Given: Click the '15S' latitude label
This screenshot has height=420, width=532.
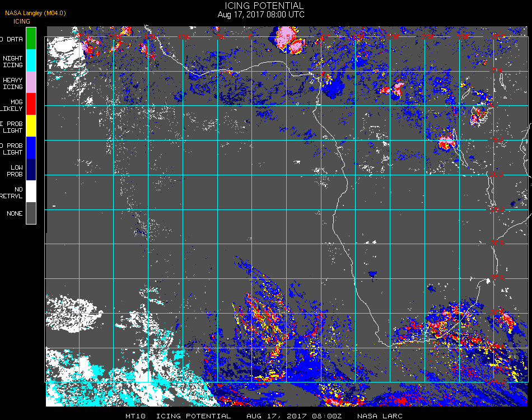Looking at the screenshot, I should 497,209.
